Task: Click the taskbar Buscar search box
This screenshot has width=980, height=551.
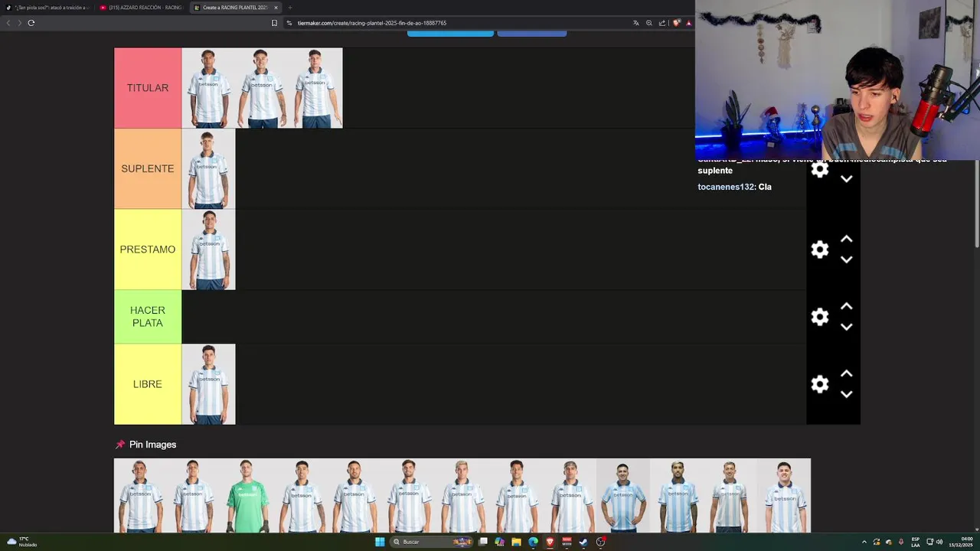Action: click(x=432, y=542)
